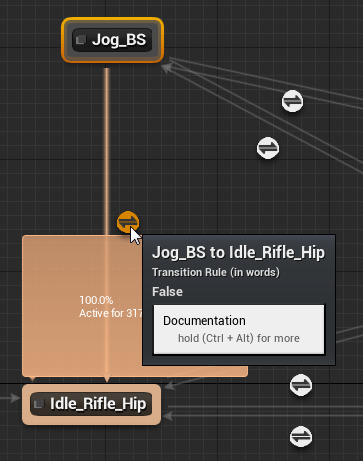Click the 'hold (Ctrl + Alt) for more' hint
This screenshot has height=461, width=363.
[239, 338]
